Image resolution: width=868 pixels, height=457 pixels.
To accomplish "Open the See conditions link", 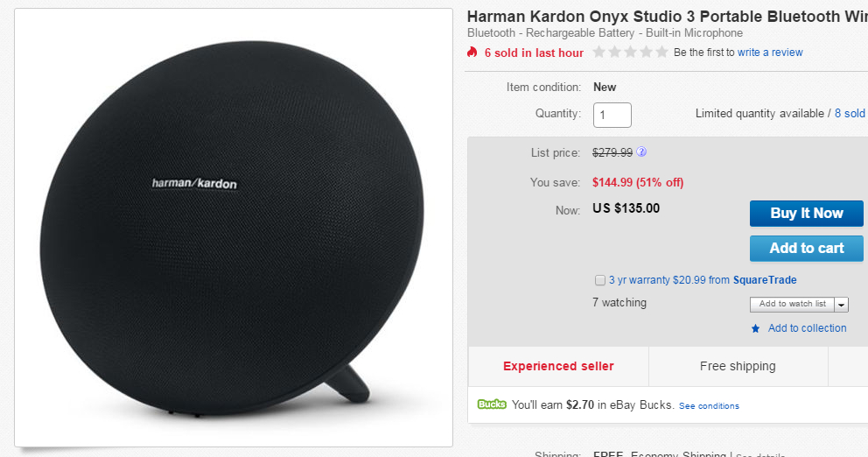I will tap(709, 406).
